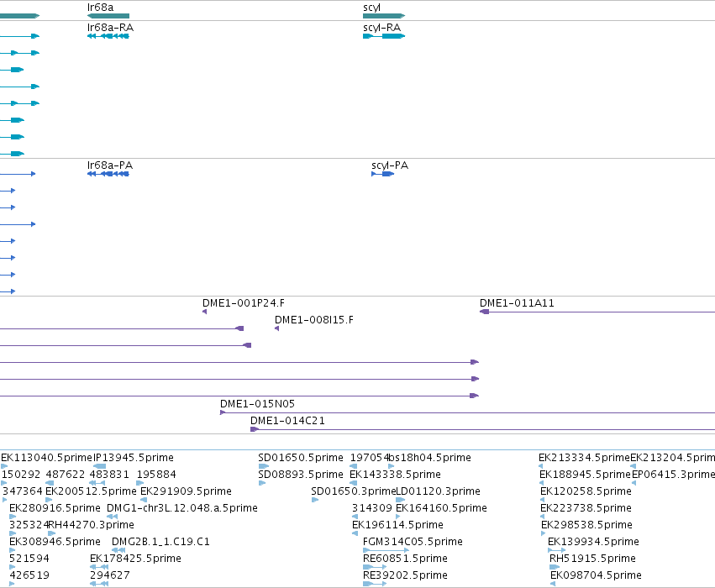Select FGM314C05.5prime EST label

(413, 542)
